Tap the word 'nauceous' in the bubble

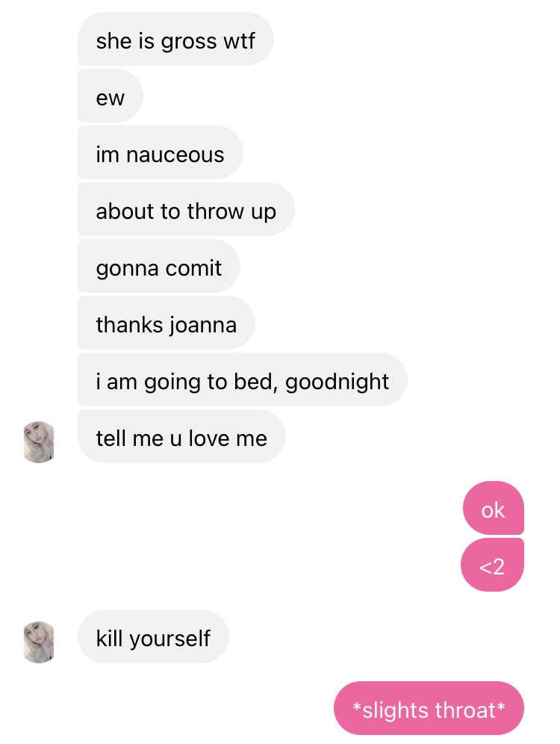175,155
